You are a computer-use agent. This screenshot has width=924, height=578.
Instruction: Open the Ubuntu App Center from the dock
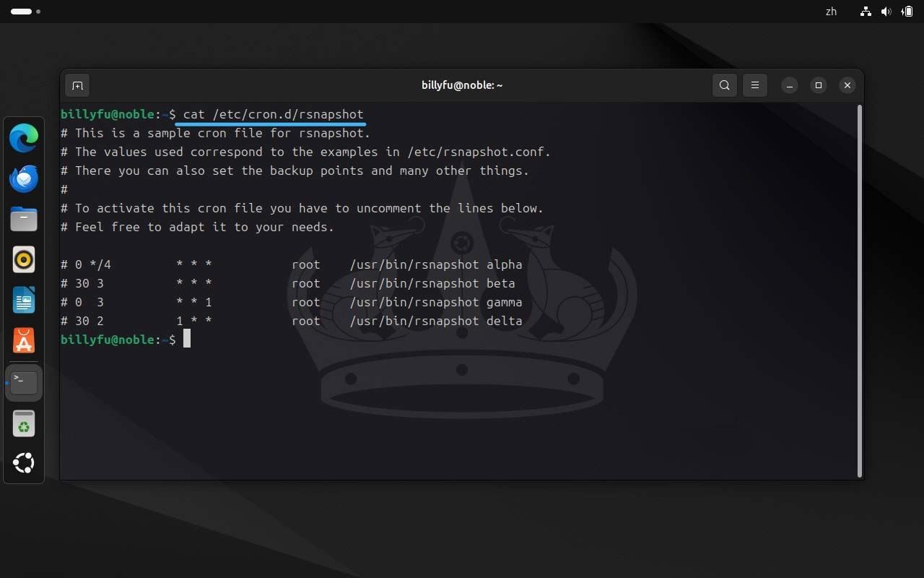click(x=24, y=340)
